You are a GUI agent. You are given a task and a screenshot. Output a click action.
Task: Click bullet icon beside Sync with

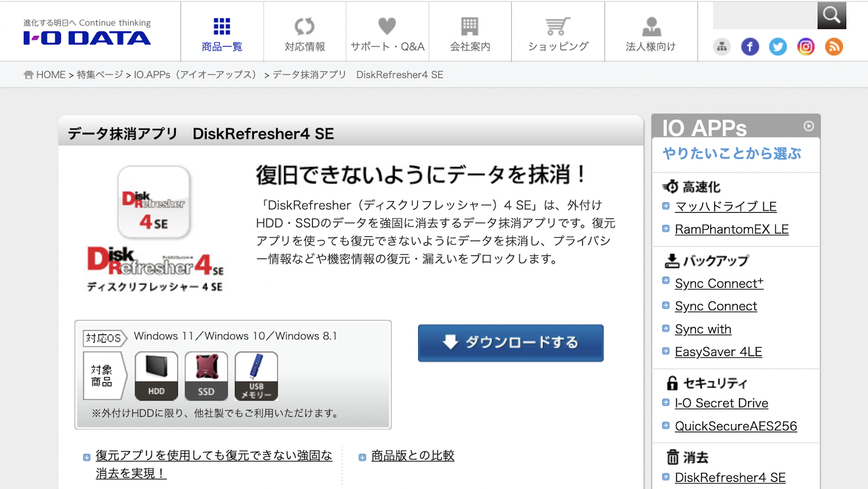[666, 329]
